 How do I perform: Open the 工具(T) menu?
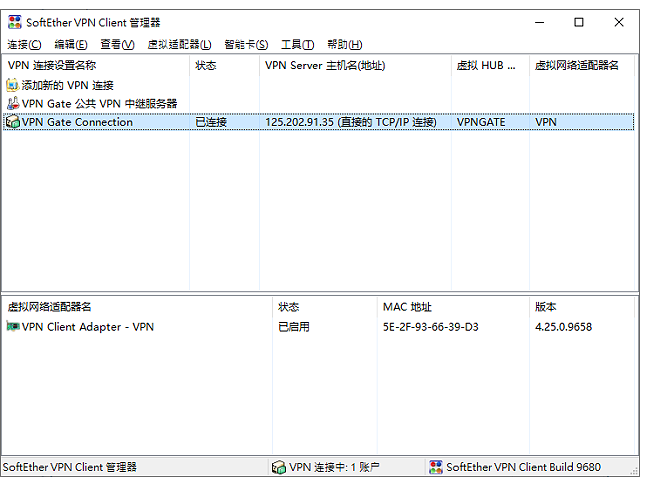point(297,44)
